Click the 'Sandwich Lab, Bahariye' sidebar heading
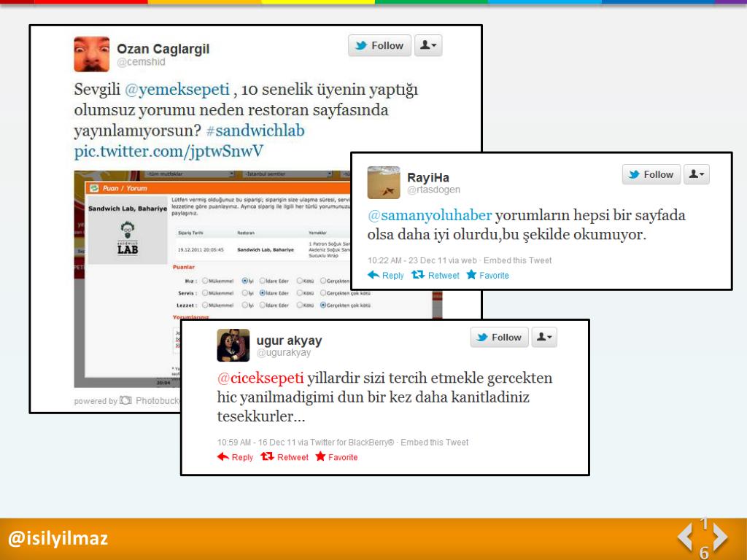This screenshot has width=747, height=560. pyautogui.click(x=127, y=209)
